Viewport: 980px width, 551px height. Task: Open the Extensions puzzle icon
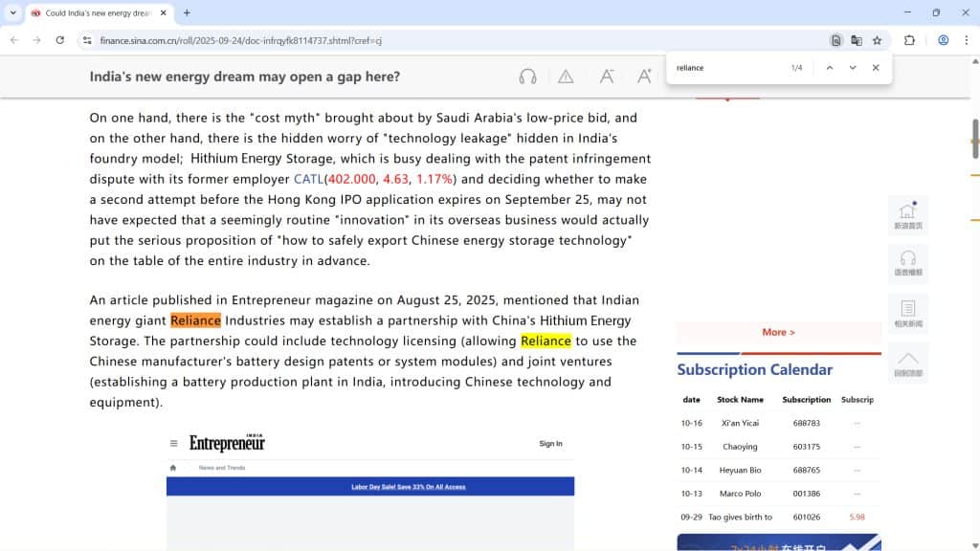tap(909, 40)
